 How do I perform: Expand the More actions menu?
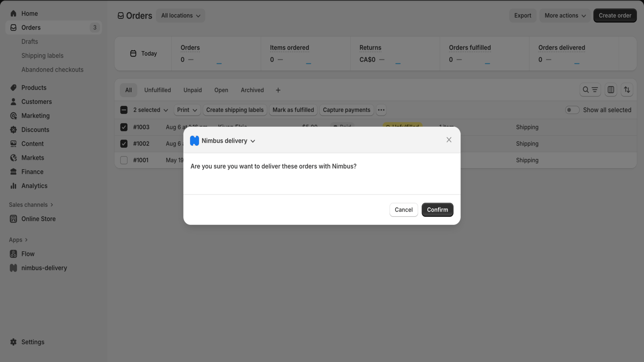[564, 15]
